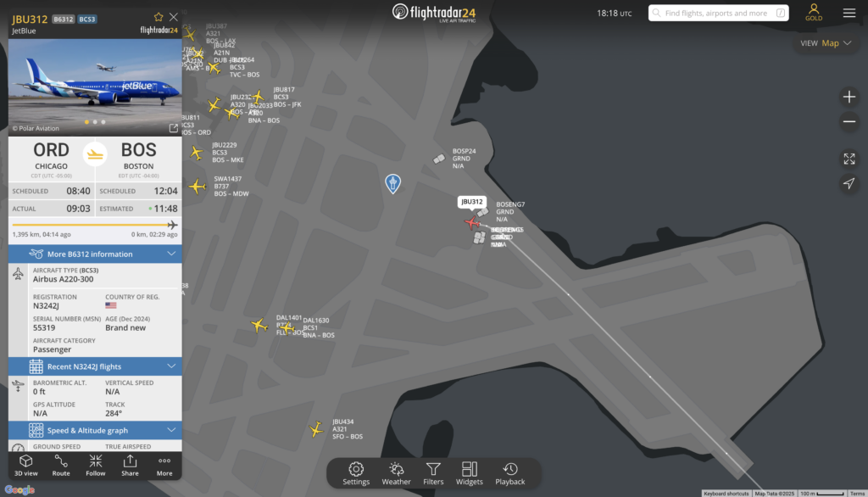View the JetBlue aircraft photo
Image resolution: width=868 pixels, height=497 pixels.
(x=95, y=87)
